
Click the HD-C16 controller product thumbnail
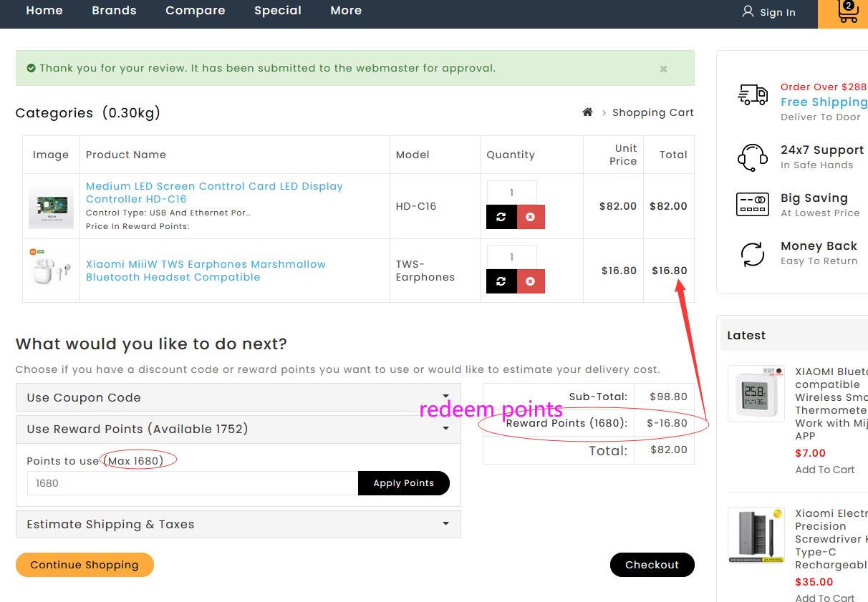(x=51, y=207)
